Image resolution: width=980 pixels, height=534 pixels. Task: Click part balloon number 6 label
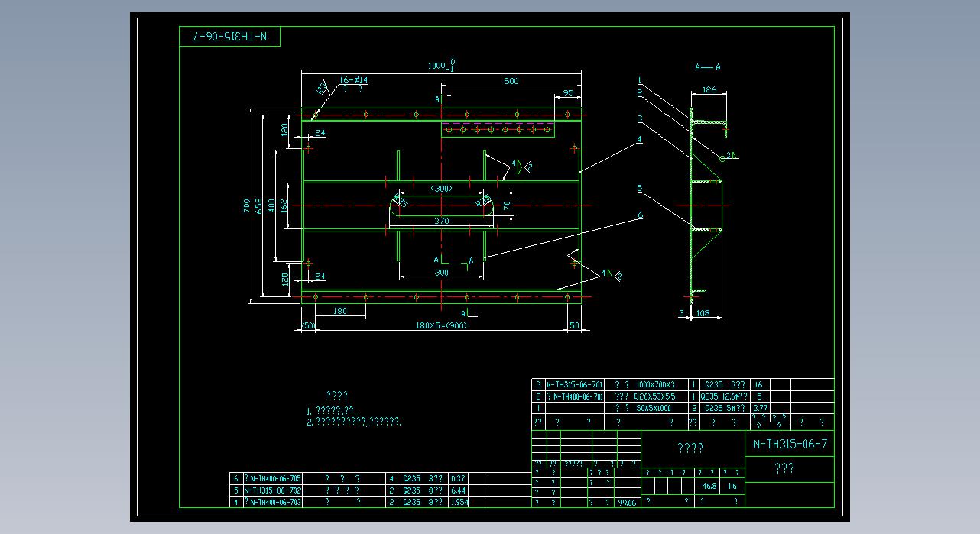coord(640,215)
